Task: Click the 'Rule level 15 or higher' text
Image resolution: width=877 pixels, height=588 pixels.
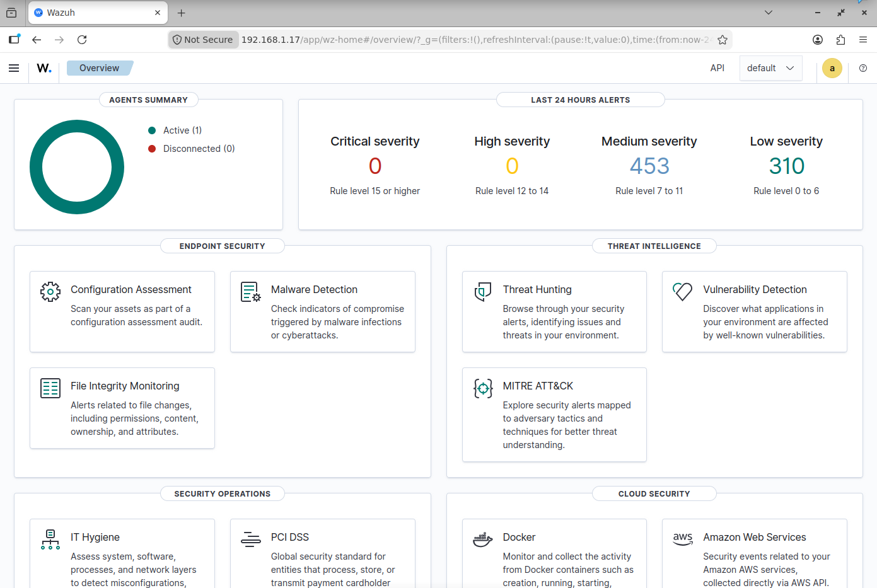Action: (375, 191)
